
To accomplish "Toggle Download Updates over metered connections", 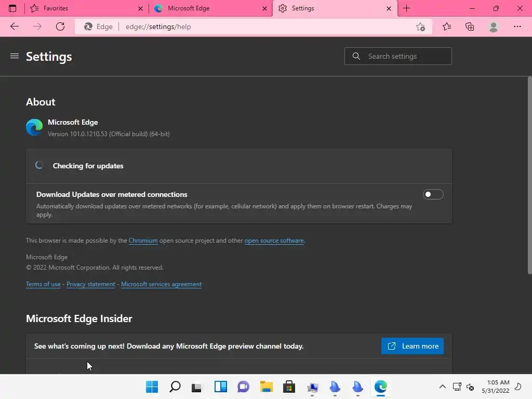I will (x=433, y=194).
